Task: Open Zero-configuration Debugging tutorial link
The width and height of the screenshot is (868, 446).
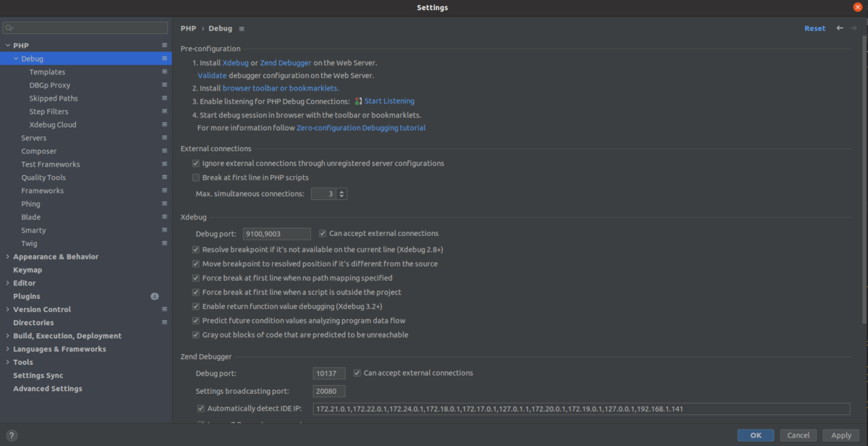Action: click(361, 128)
